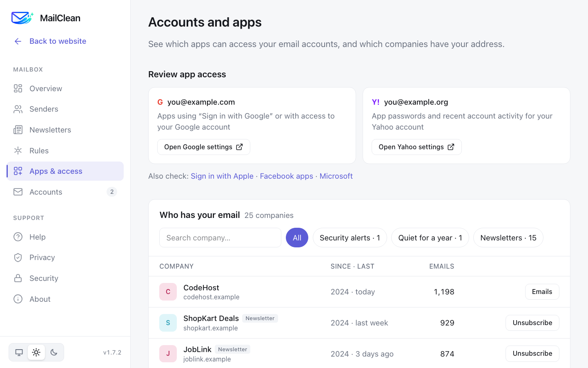Screen dimensions: 588x368
Task: Click the Security lock icon
Action: tap(18, 278)
